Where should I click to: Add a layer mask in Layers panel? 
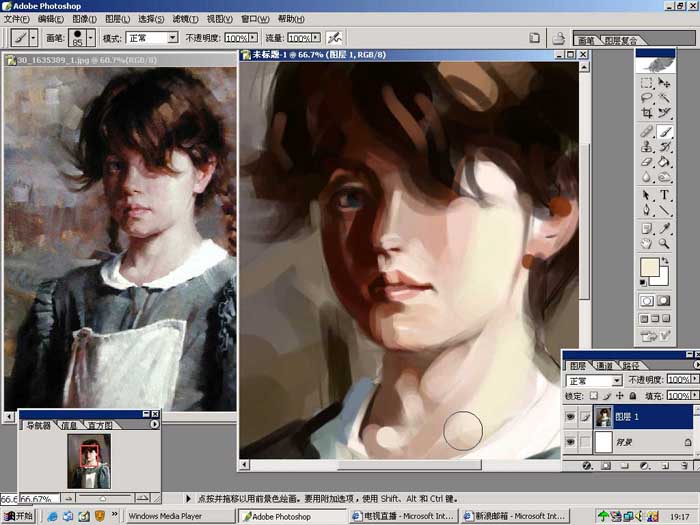pyautogui.click(x=606, y=466)
